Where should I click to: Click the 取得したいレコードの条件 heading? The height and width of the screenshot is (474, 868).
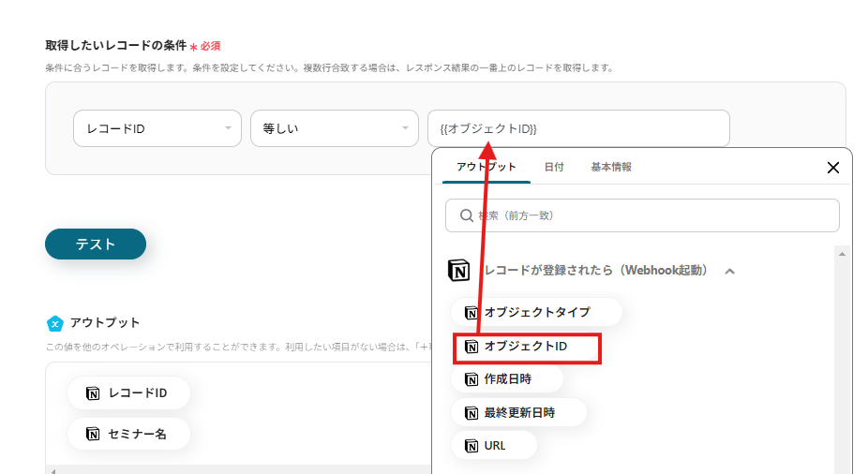point(115,45)
